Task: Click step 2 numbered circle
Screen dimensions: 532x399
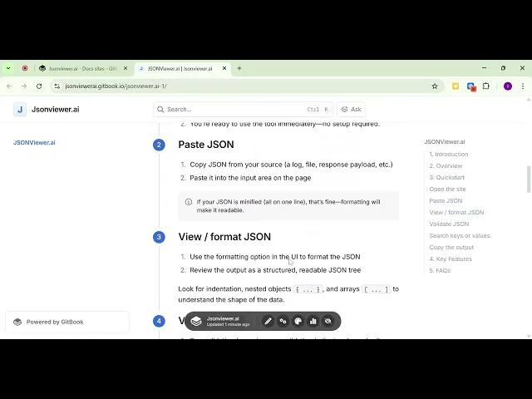Action: point(159,145)
